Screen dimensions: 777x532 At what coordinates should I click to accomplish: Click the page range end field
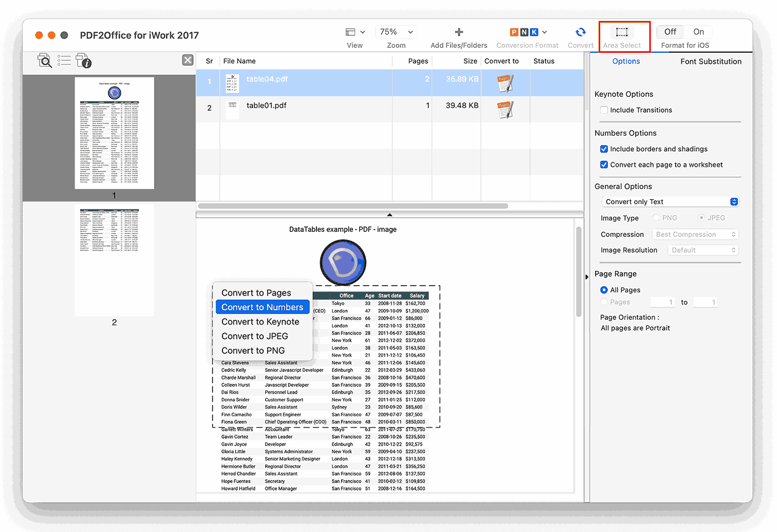705,302
